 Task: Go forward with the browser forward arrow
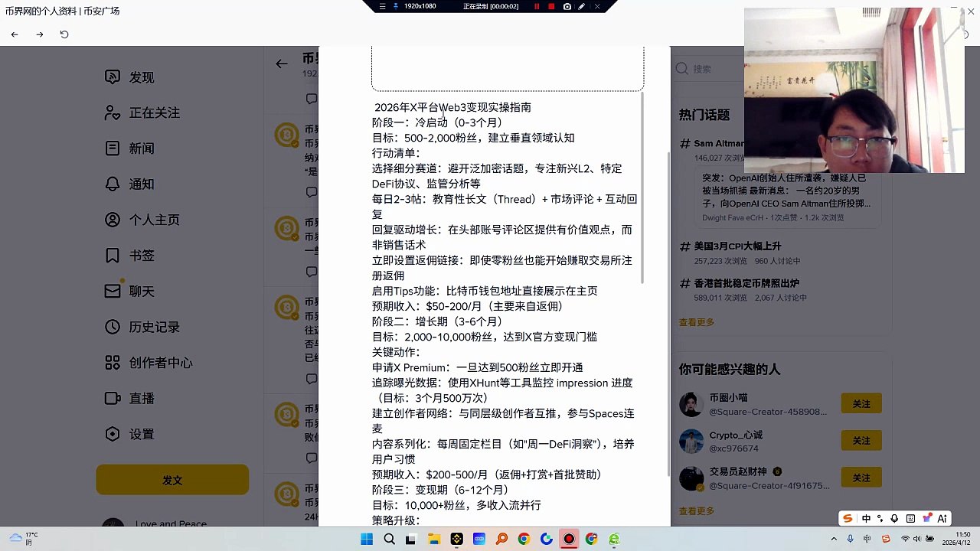point(40,34)
